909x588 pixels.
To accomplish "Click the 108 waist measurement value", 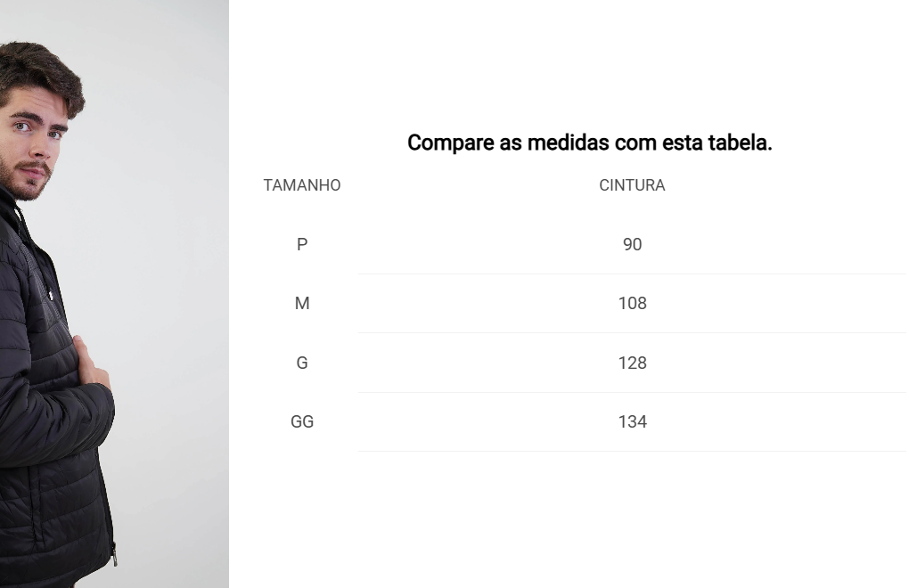I will click(x=632, y=303).
